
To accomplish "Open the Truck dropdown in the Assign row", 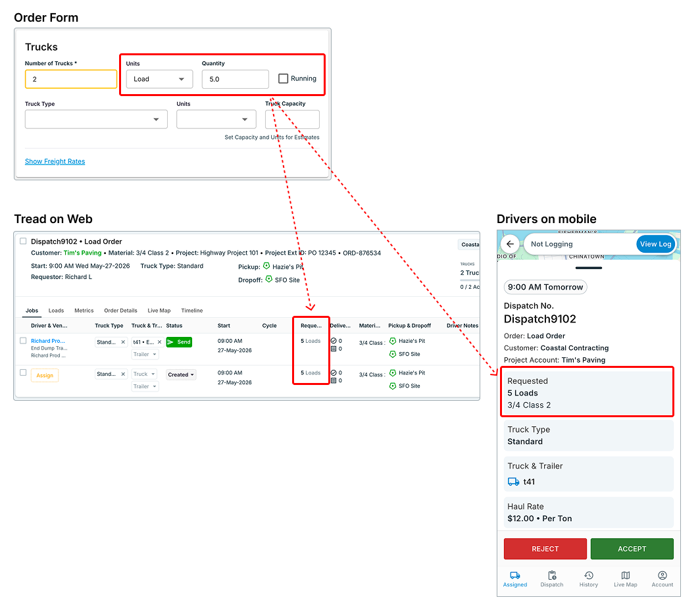I will 145,374.
